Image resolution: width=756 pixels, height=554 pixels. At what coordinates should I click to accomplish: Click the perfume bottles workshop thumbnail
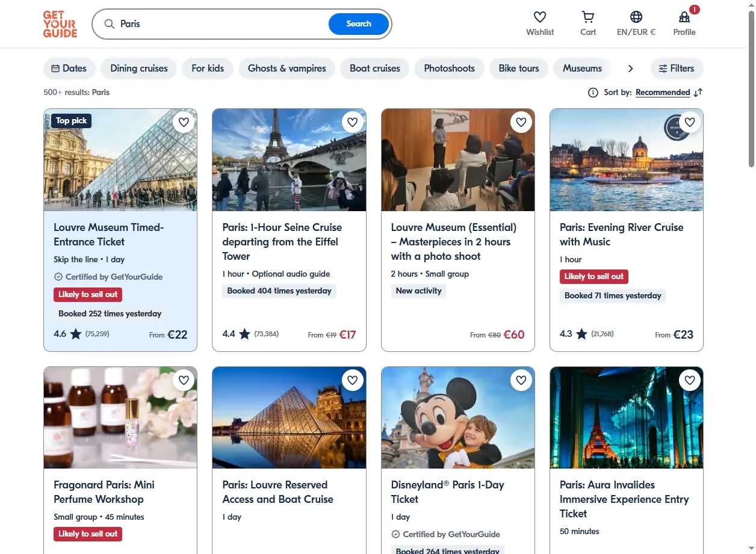[x=120, y=417]
